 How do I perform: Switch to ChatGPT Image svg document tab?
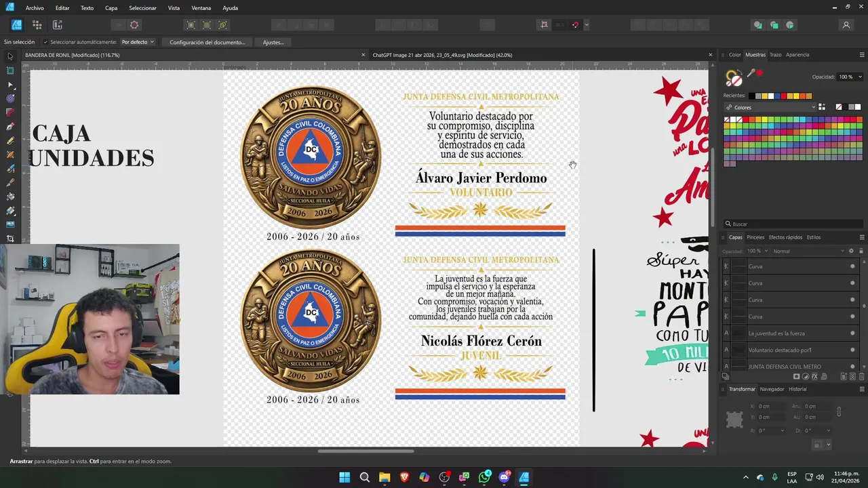[442, 55]
